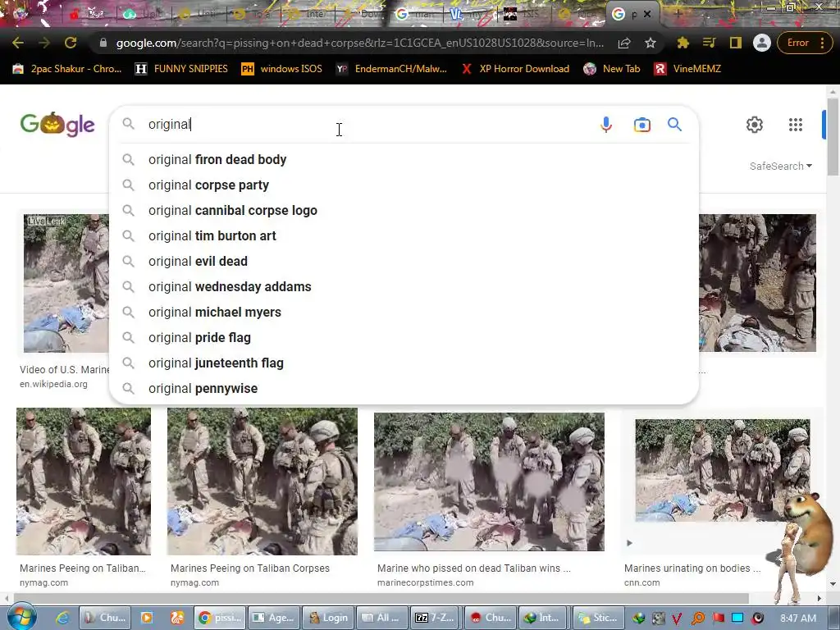Focus the search box containing 'original'

(x=370, y=125)
